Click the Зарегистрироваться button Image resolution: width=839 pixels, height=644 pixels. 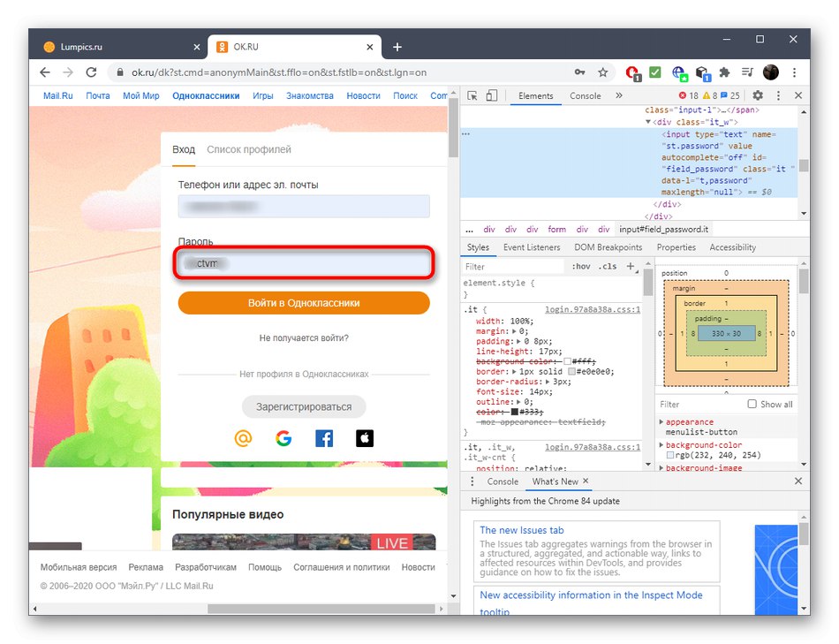click(x=304, y=407)
